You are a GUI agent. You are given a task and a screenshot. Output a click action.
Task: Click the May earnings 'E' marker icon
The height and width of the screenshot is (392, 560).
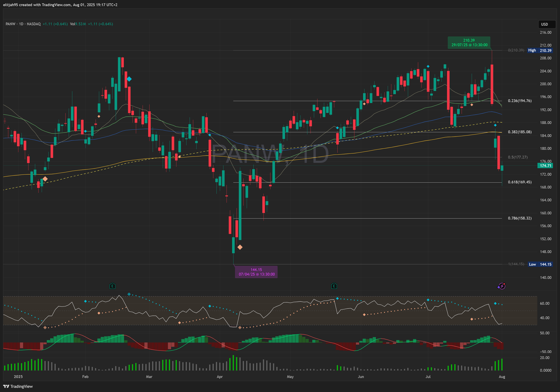click(x=334, y=286)
